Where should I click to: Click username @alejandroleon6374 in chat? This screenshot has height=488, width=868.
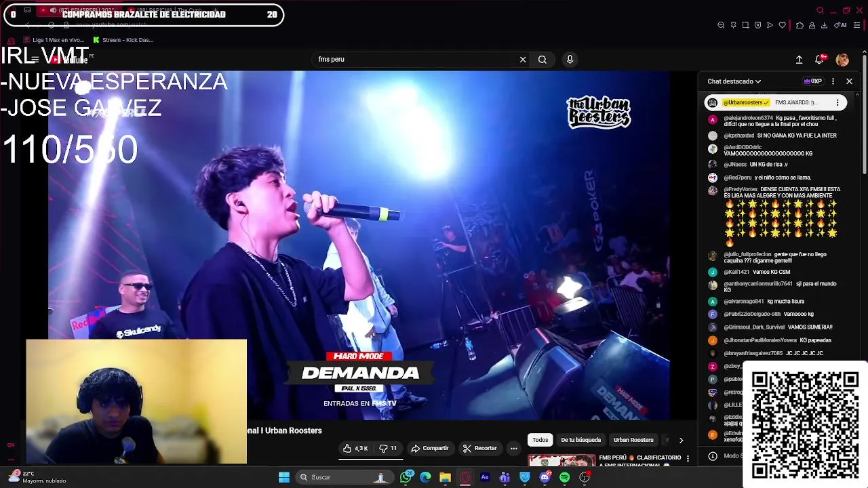pyautogui.click(x=748, y=118)
